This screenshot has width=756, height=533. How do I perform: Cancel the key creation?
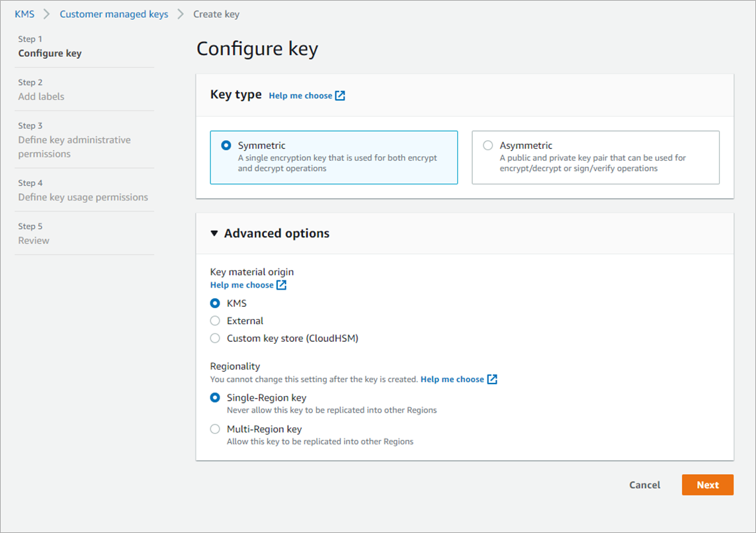644,485
